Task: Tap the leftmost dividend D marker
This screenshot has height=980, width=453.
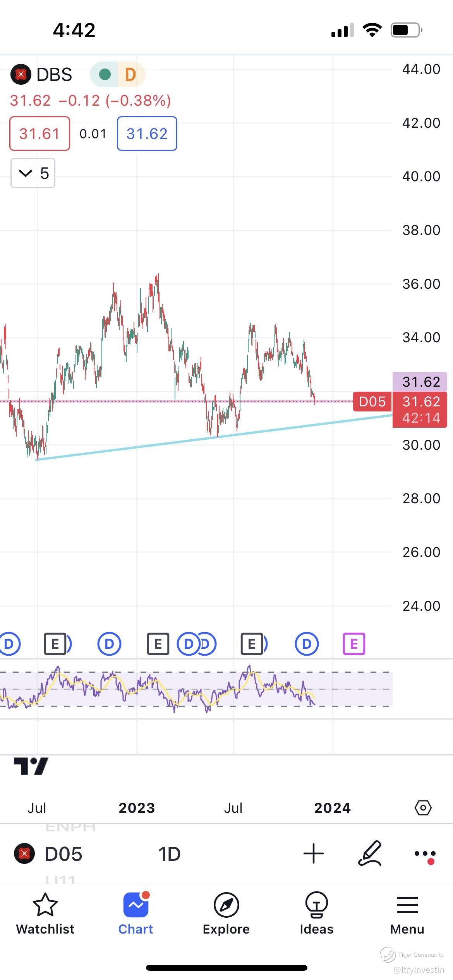Action: (9, 644)
